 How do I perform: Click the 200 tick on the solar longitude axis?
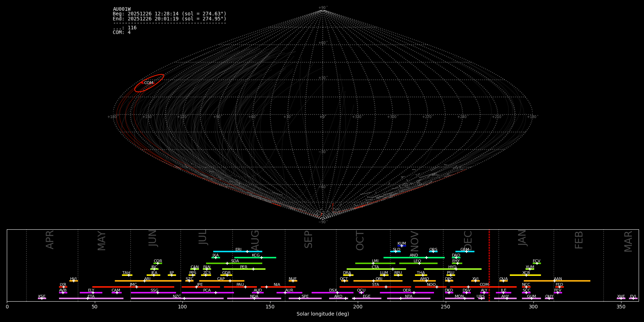tap(358, 307)
